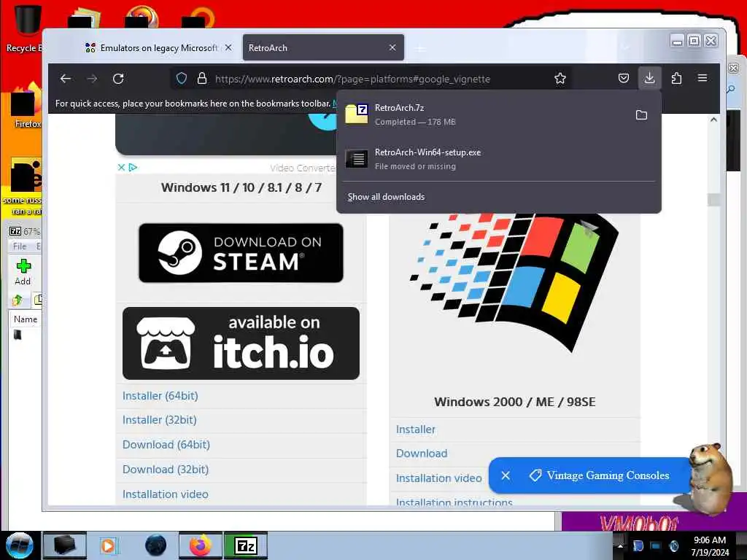Switch to 7-Zip in taskbar
This screenshot has height=560, width=747.
pyautogui.click(x=246, y=545)
